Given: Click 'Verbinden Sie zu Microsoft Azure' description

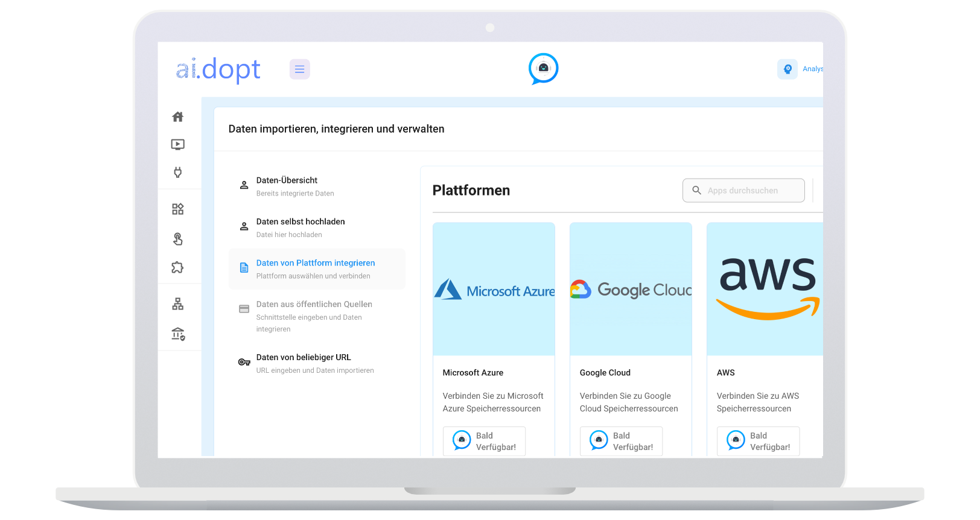Looking at the screenshot, I should pyautogui.click(x=492, y=402).
